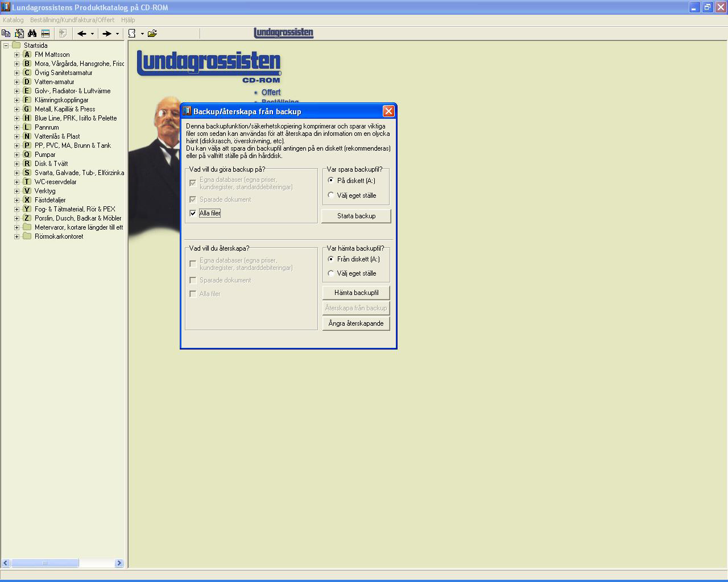This screenshot has width=728, height=582.
Task: Toggle 'Sparade dokument' restore checkbox
Action: click(x=193, y=280)
